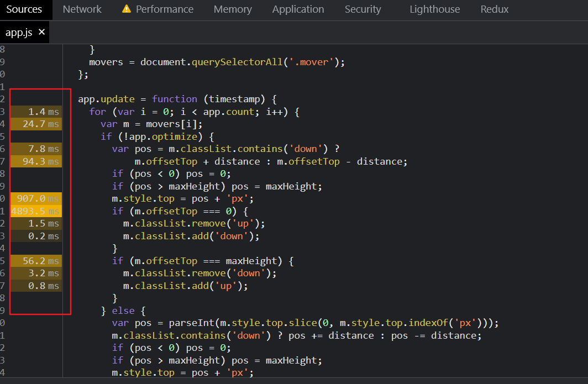
Task: Click the 'if (m.offsetTop === 0) {' line
Action: click(x=180, y=211)
